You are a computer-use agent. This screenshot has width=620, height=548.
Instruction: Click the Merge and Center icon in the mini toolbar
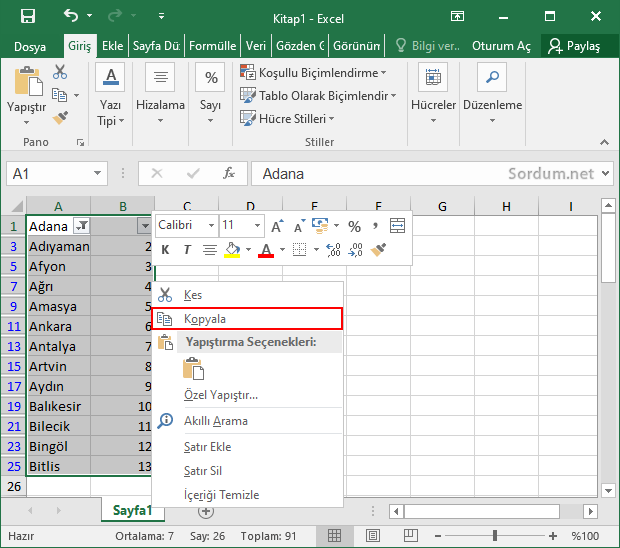(x=397, y=226)
